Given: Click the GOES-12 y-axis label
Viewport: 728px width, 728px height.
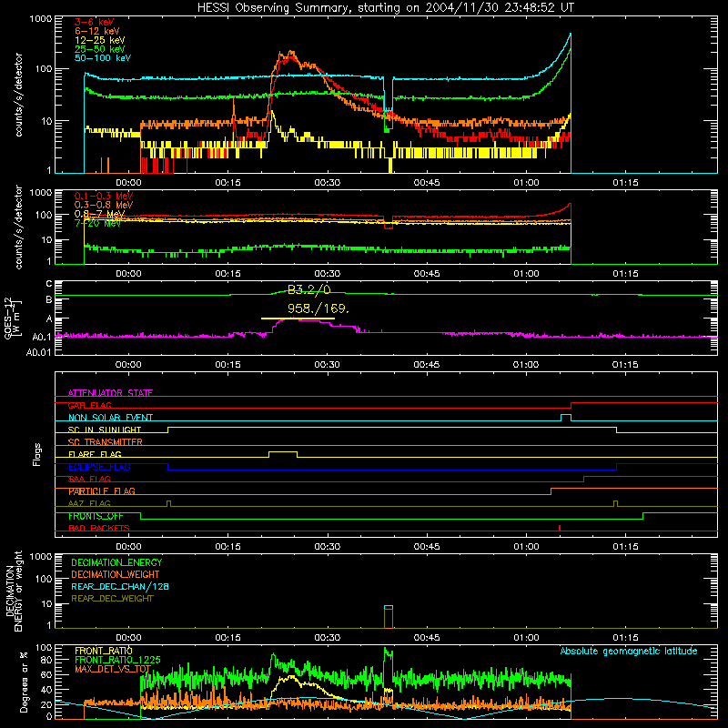Looking at the screenshot, I should (x=12, y=318).
